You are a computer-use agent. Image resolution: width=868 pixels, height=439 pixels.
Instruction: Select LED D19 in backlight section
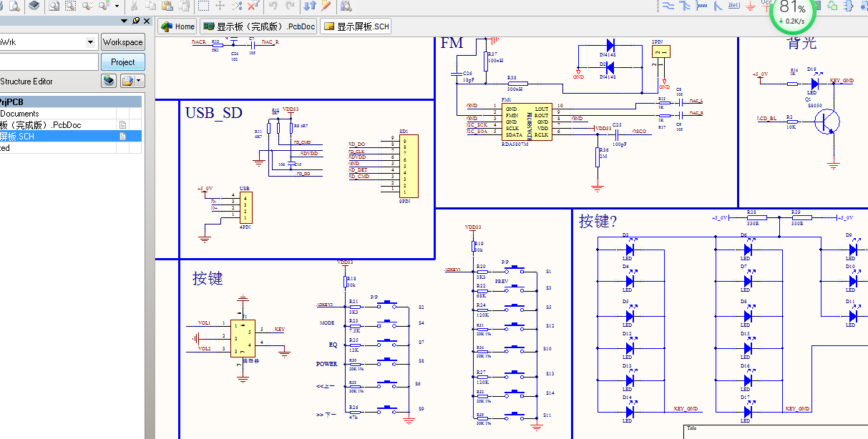pos(814,83)
